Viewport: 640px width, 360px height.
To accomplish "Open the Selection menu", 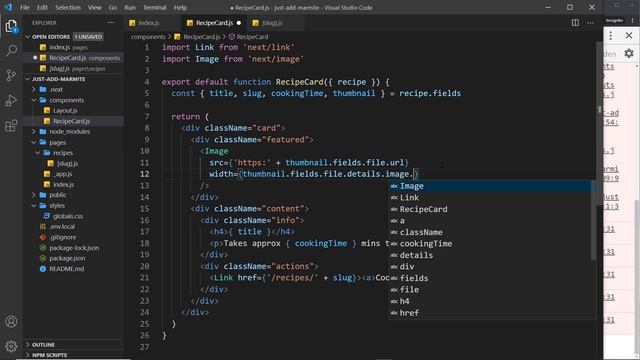I will (x=68, y=7).
